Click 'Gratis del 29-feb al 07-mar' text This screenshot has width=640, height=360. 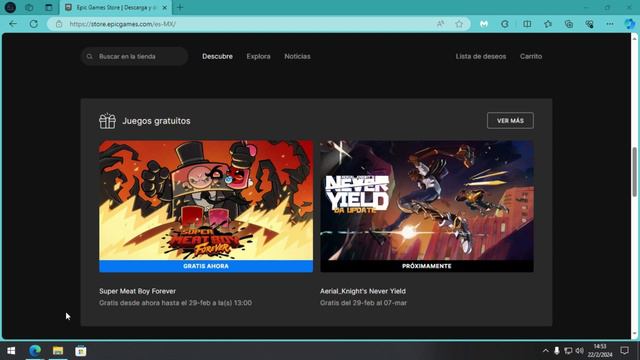click(x=363, y=303)
